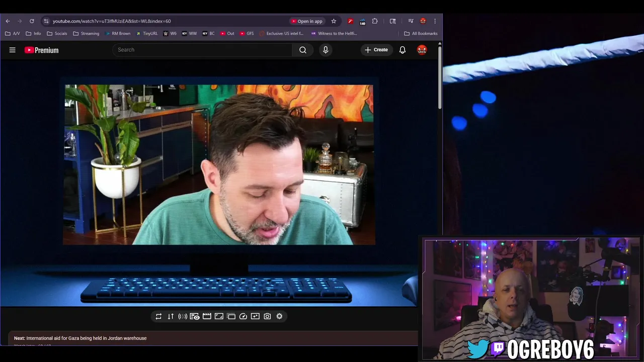
Task: Open the enhancer settings gear icon
Action: click(x=279, y=316)
